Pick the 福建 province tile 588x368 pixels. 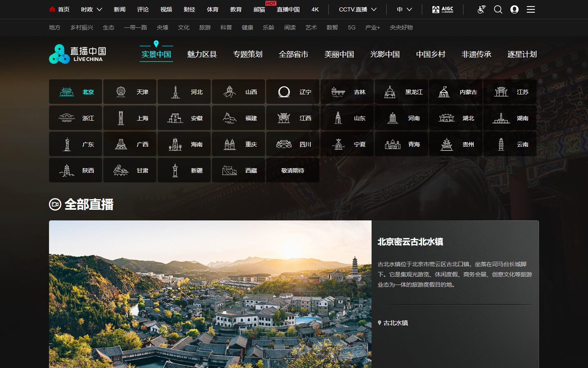(238, 118)
